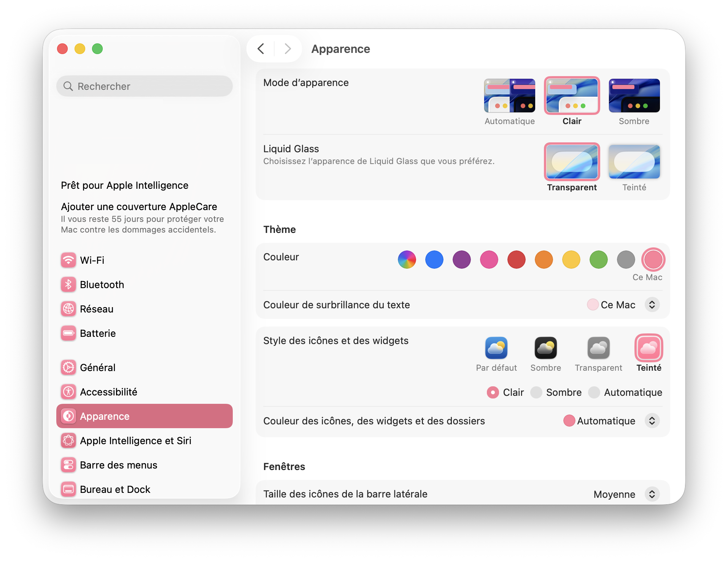Choose the Sombre icon style

[545, 348]
